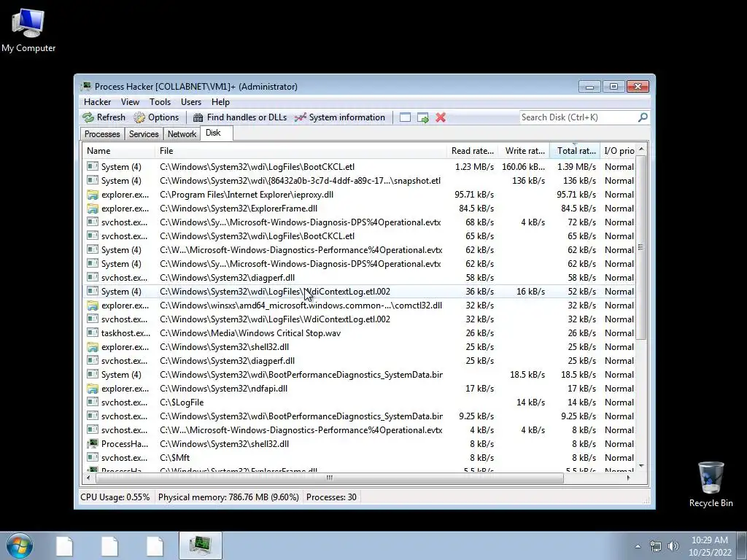Select the snapshot.etl file path
This screenshot has width=747, height=560.
[x=300, y=181]
